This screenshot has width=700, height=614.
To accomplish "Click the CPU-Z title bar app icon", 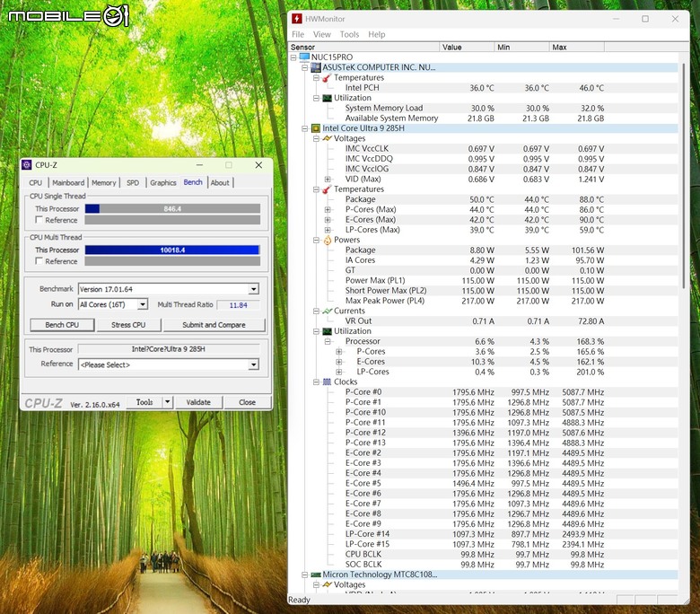I will tap(27, 165).
